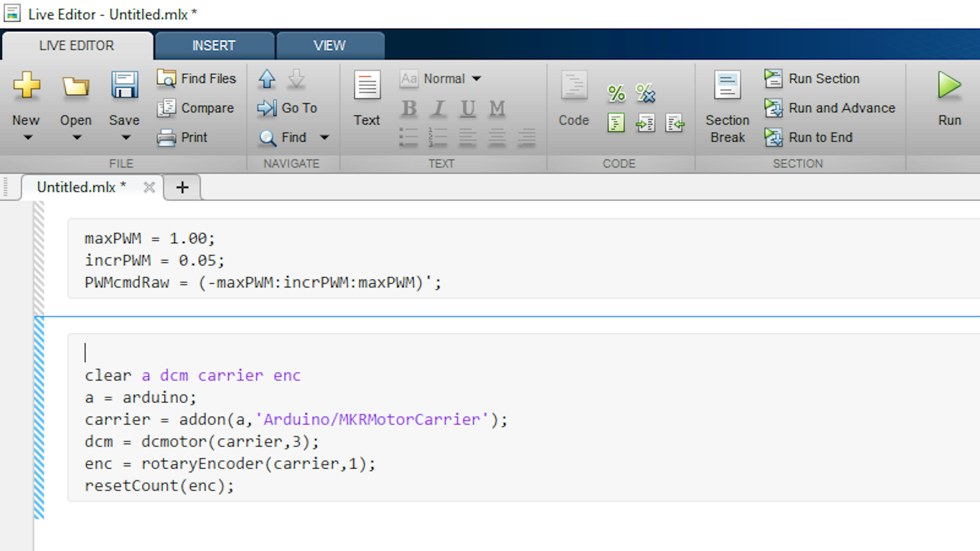This screenshot has height=551, width=980.
Task: Click the gray section gutter stripe
Action: pyautogui.click(x=39, y=259)
